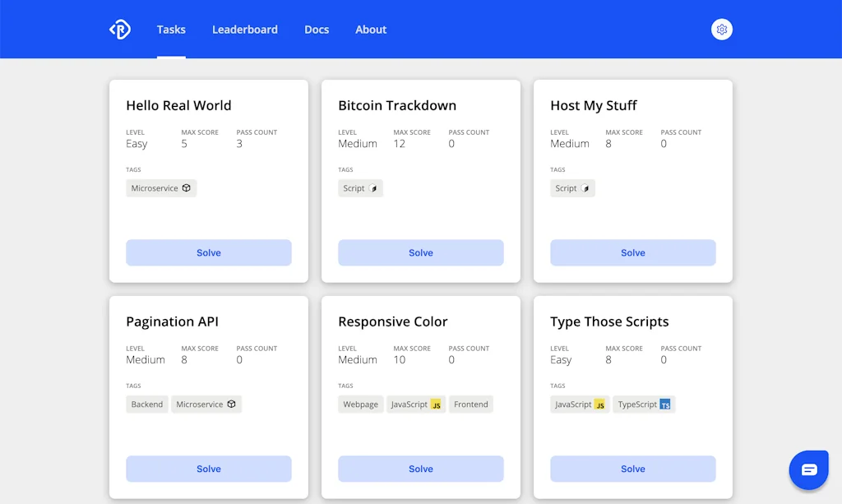Go to the About page

(371, 30)
